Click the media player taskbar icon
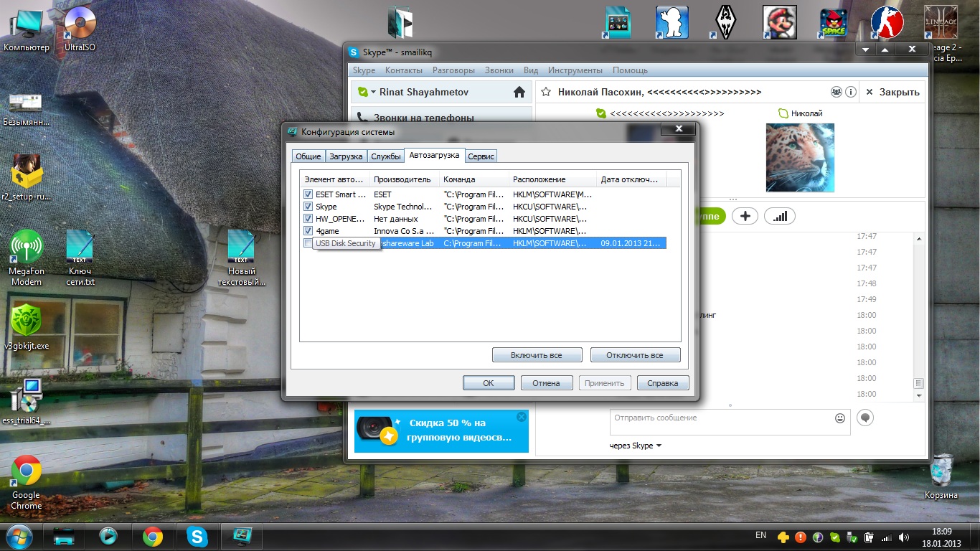 tap(108, 536)
